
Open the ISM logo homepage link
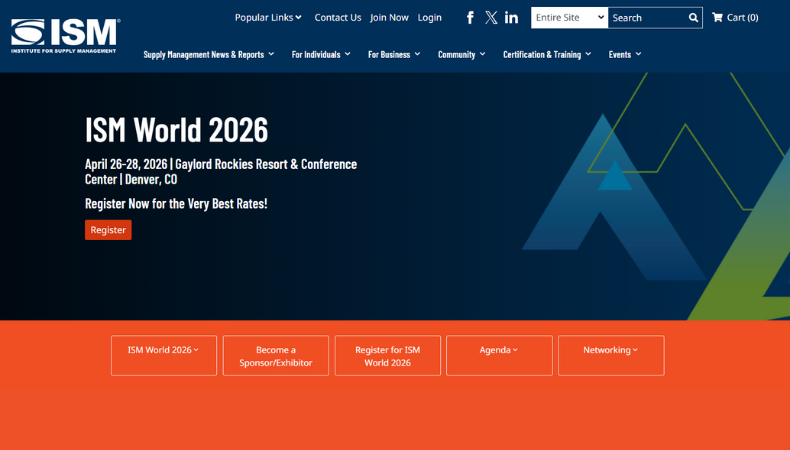(65, 35)
